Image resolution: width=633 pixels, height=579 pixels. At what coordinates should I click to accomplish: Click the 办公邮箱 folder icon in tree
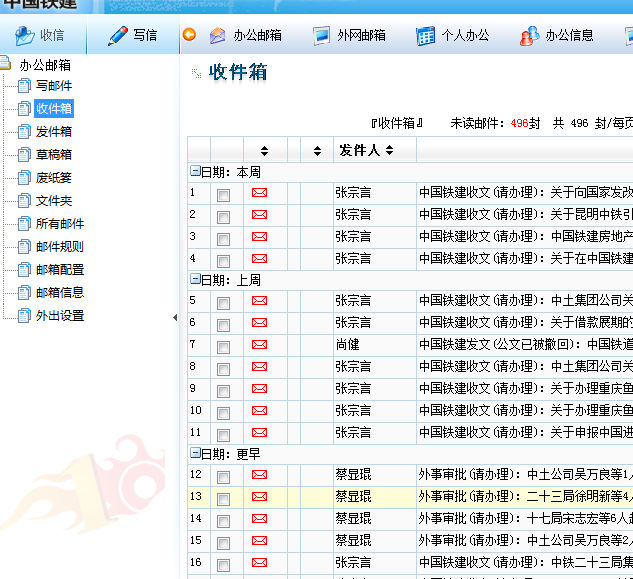4,63
